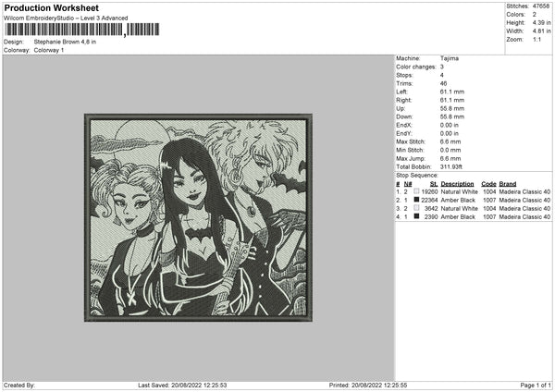Click the 'EndY:' label
555x392 pixels.
point(404,133)
